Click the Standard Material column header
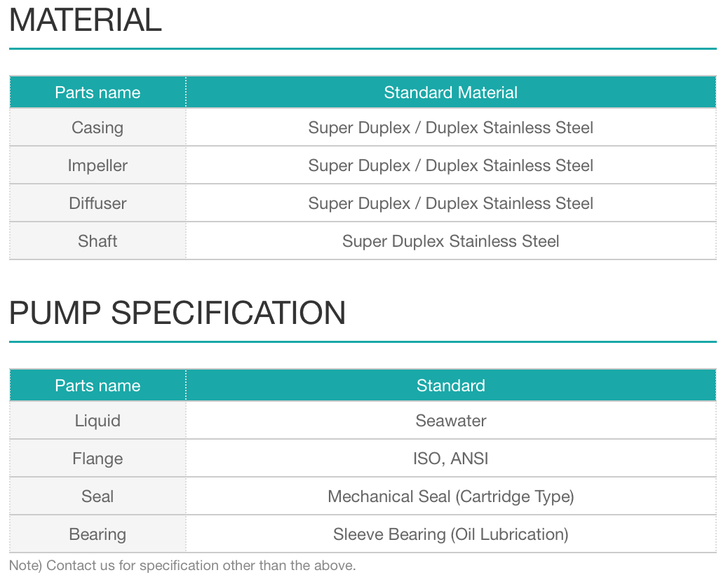This screenshot has width=728, height=582. point(450,93)
